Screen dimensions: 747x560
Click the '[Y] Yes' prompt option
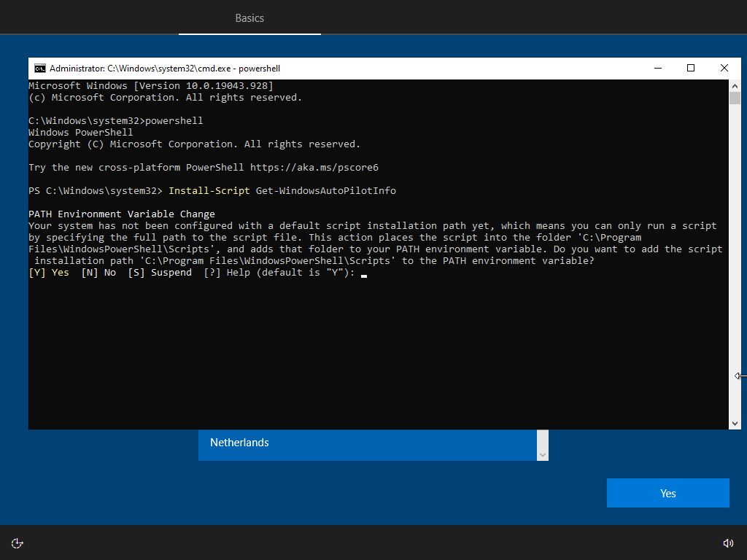49,273
